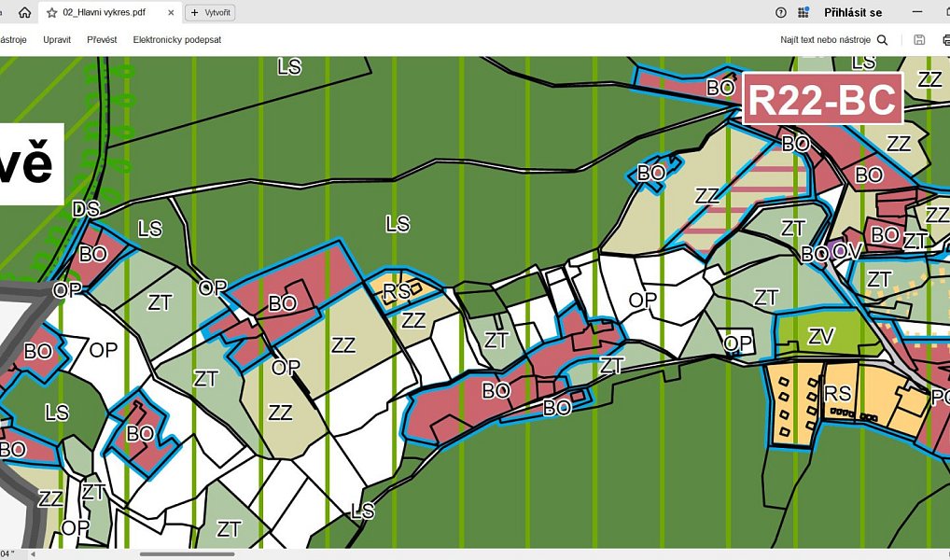The width and height of the screenshot is (950, 560).
Task: Open the Upravit menu
Action: click(x=57, y=39)
